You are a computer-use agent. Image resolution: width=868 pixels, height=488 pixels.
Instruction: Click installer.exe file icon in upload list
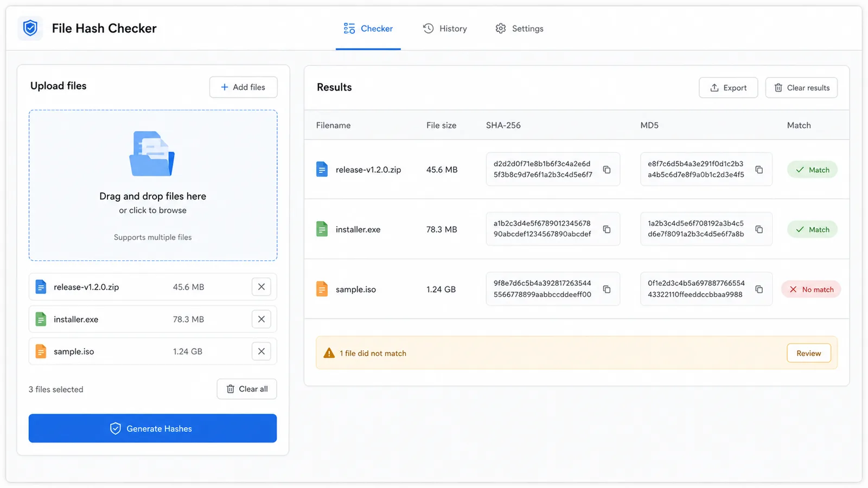pyautogui.click(x=41, y=319)
